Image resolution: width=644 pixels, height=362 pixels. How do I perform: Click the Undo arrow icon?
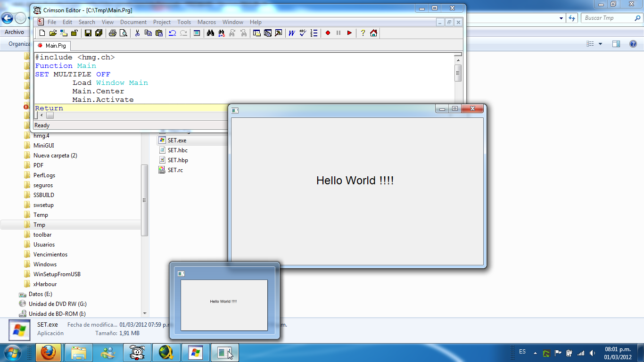tap(173, 33)
